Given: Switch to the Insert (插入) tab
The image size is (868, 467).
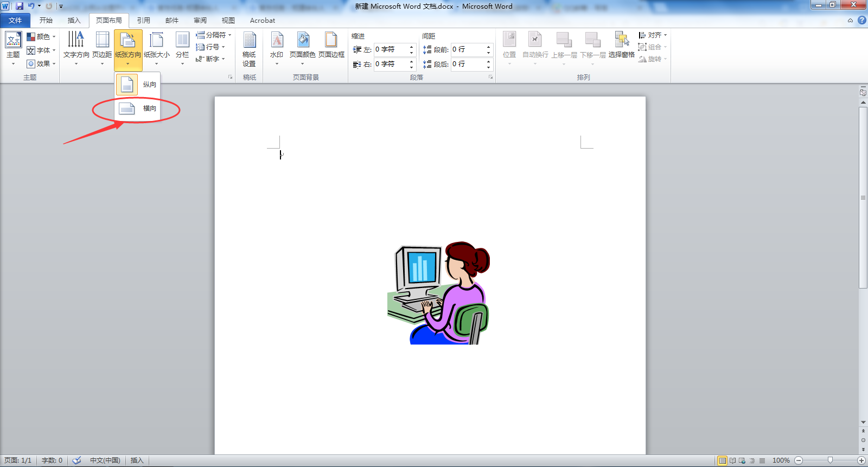Looking at the screenshot, I should (x=74, y=20).
